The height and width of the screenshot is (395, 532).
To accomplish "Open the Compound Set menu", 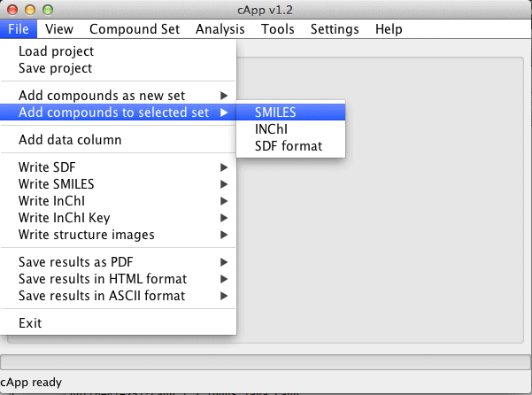I will point(135,29).
